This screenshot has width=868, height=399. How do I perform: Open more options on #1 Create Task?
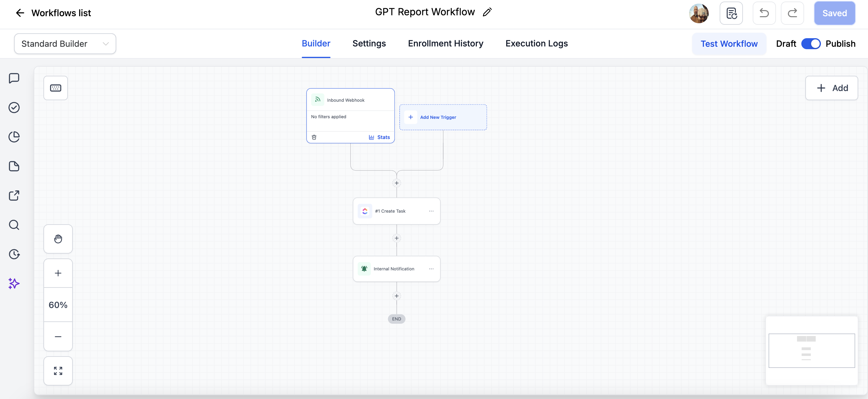point(431,211)
